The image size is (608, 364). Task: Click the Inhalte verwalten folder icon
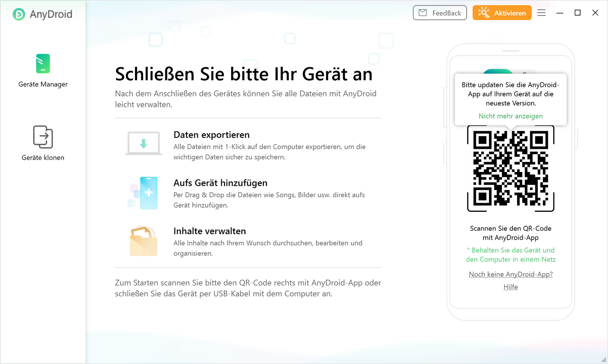[x=143, y=241]
